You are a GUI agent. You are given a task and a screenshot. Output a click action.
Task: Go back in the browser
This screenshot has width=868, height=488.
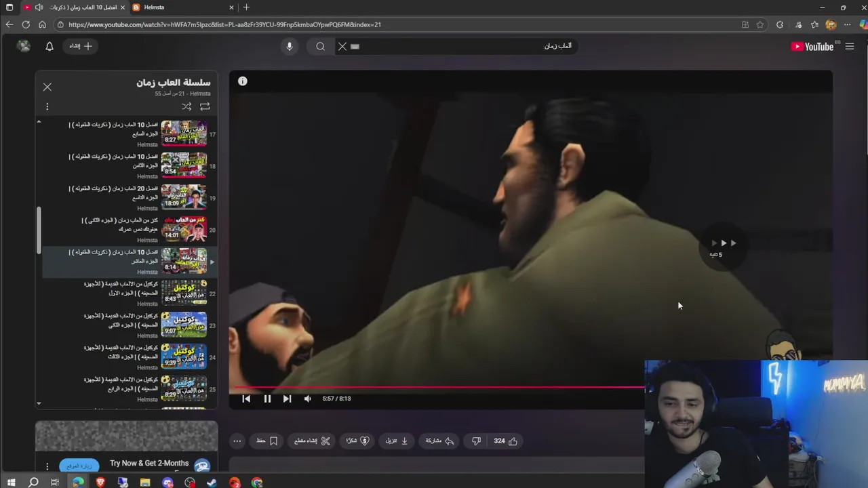point(9,24)
